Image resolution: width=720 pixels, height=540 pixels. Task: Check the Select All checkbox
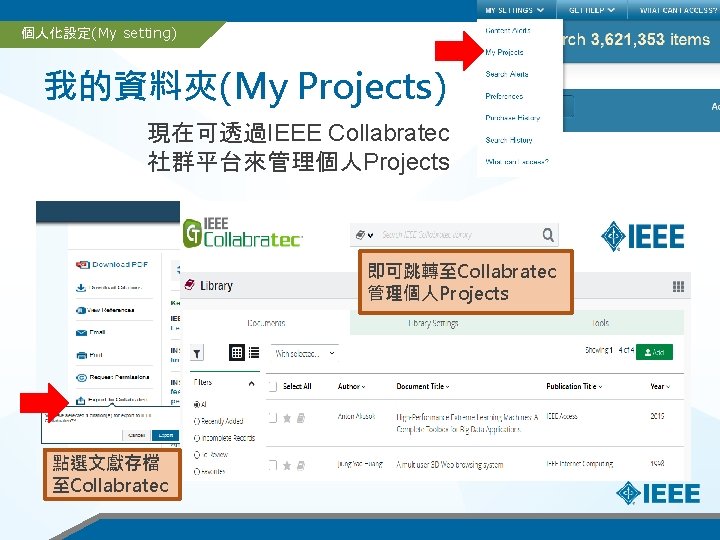pos(272,386)
